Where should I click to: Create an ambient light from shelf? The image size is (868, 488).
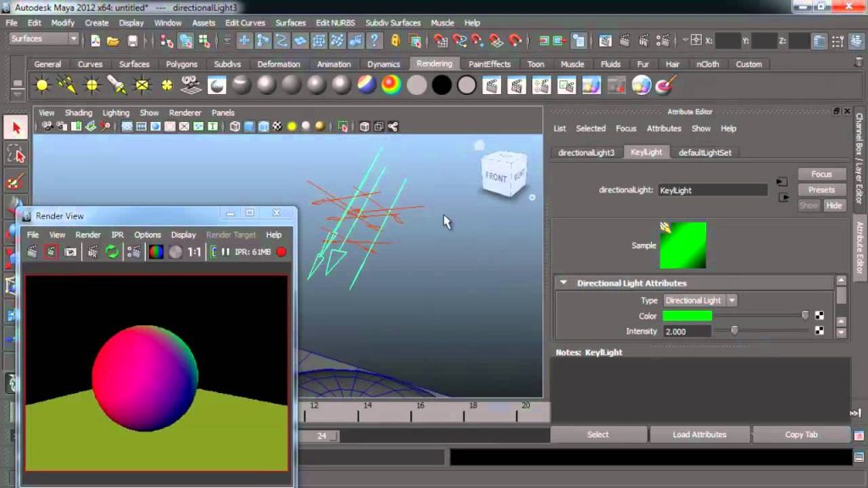[x=42, y=86]
